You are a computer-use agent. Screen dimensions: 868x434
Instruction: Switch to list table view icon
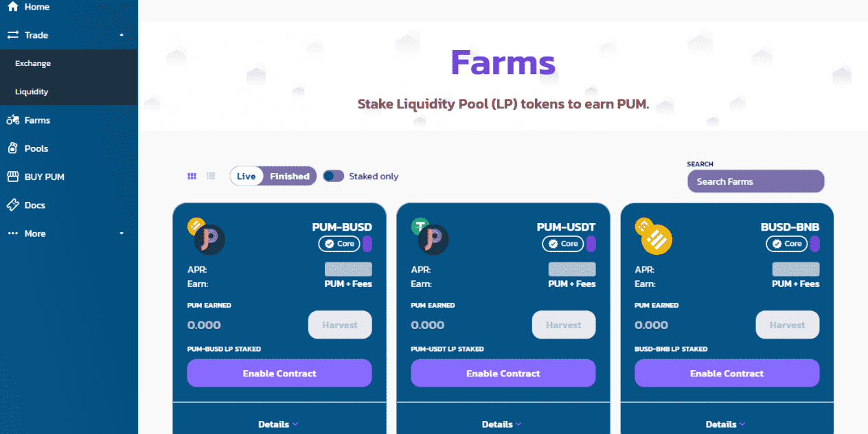[211, 176]
